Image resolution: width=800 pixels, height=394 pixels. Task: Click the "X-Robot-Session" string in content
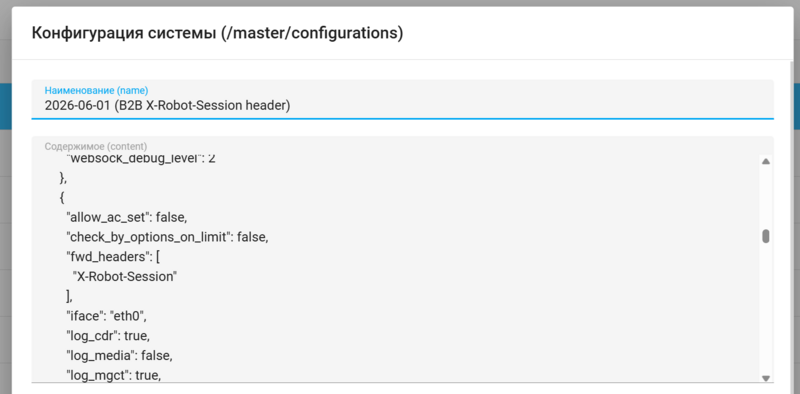125,277
